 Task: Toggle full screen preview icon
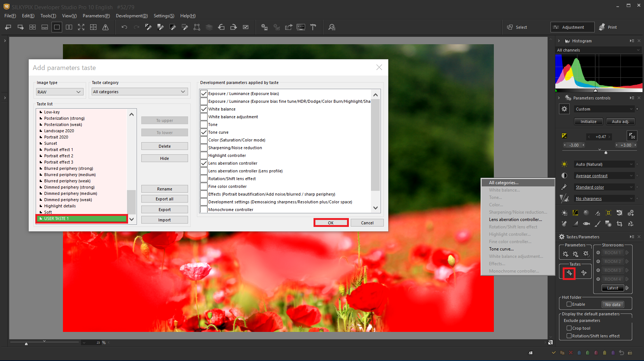click(x=81, y=27)
